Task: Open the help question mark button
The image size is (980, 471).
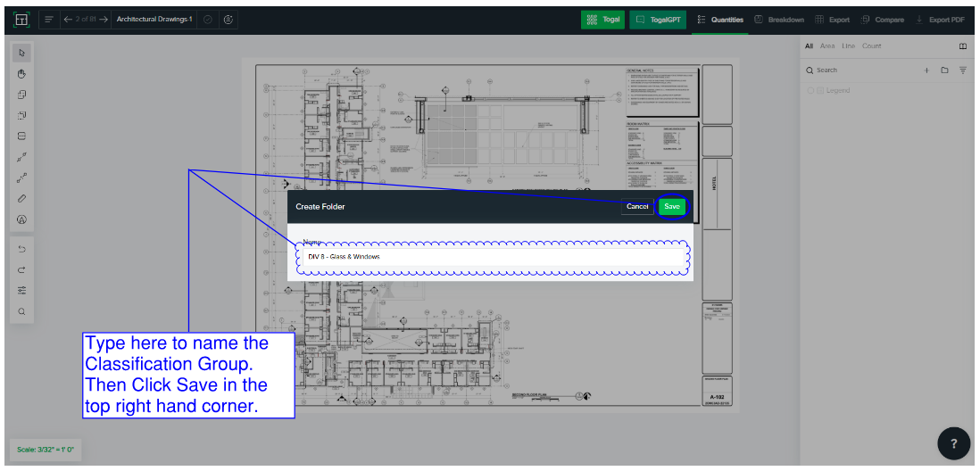Action: 953,443
